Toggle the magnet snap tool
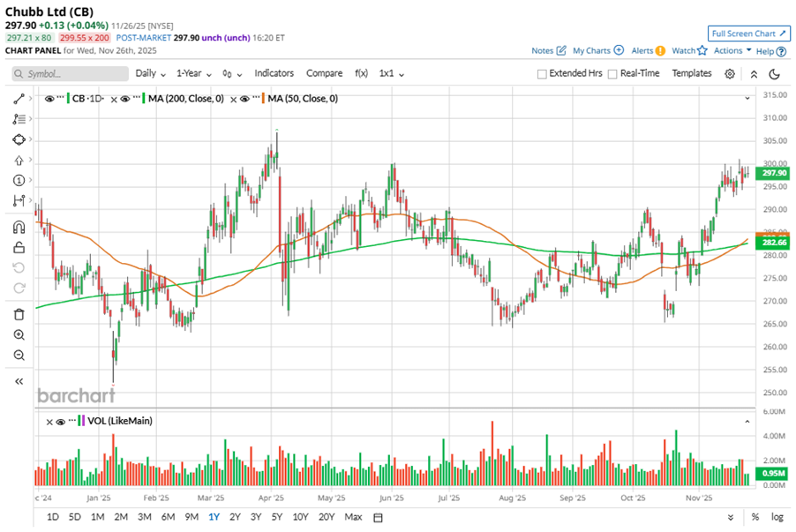The height and width of the screenshot is (532, 796). pos(19,227)
